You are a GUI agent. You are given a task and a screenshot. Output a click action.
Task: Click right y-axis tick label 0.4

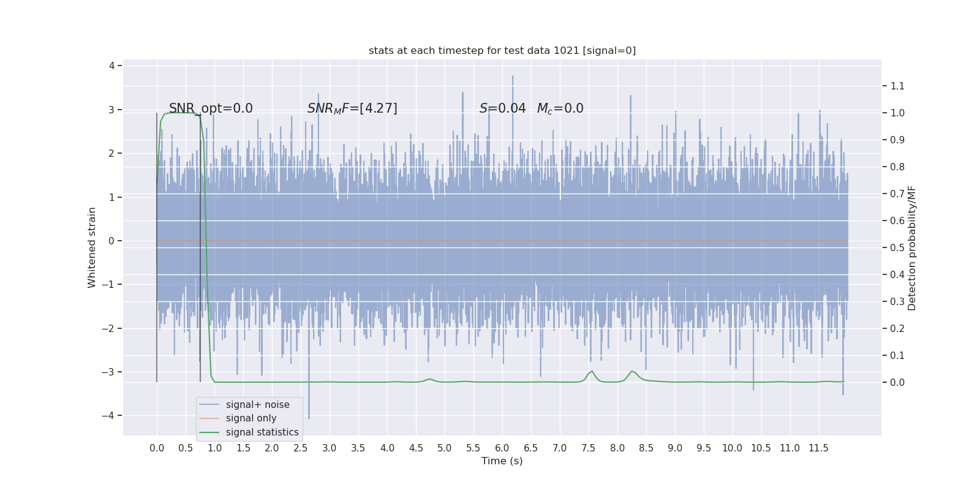pos(897,274)
